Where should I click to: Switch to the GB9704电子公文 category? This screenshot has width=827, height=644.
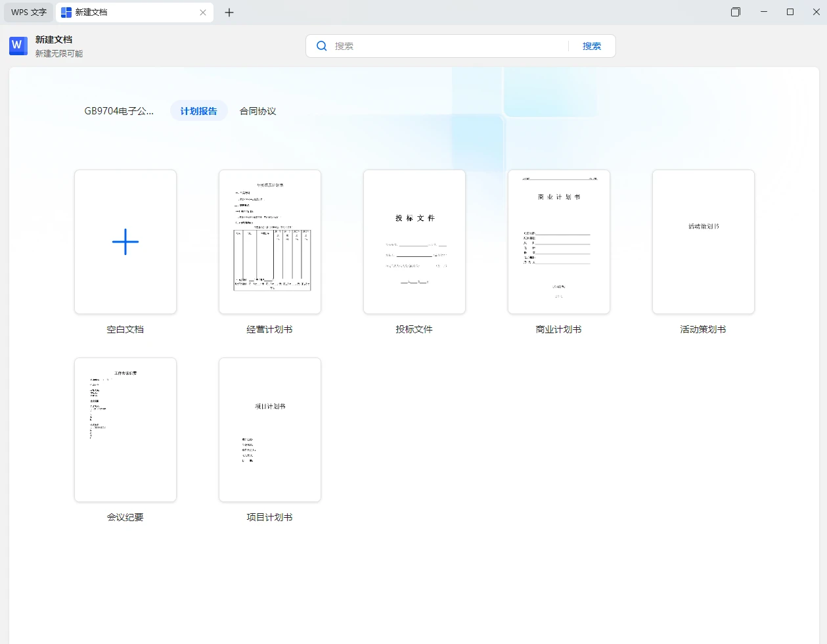point(118,110)
